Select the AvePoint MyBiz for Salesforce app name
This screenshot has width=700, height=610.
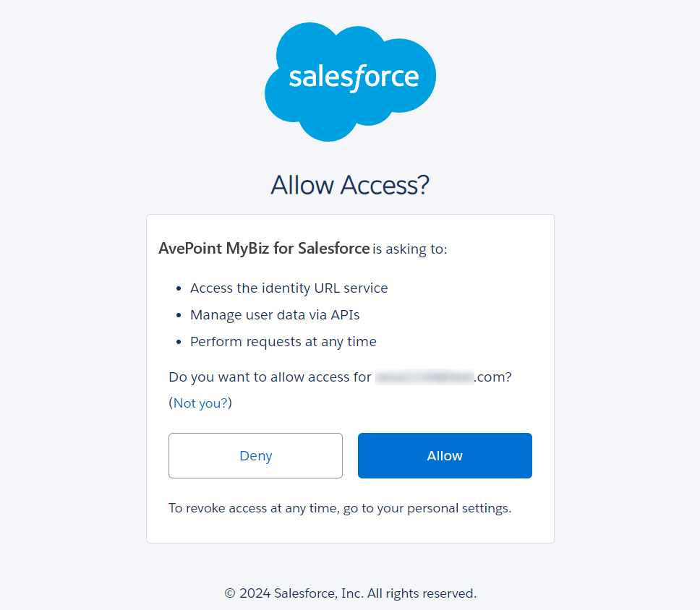coord(263,248)
